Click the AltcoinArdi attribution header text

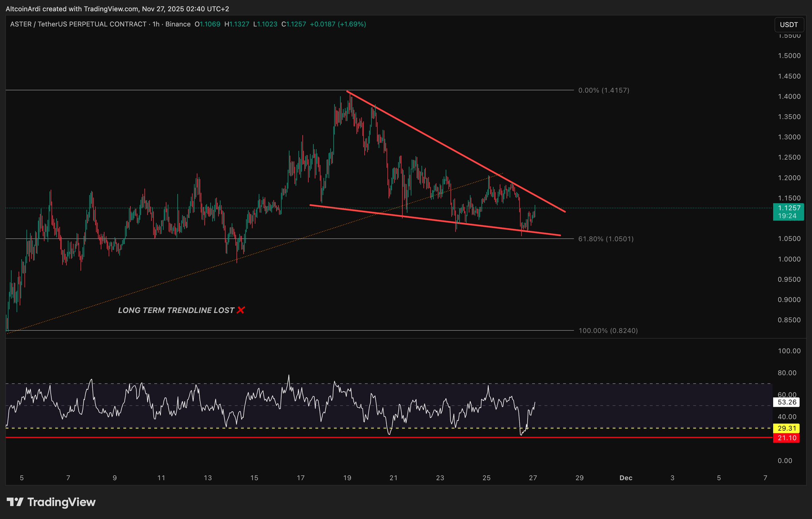(x=117, y=9)
